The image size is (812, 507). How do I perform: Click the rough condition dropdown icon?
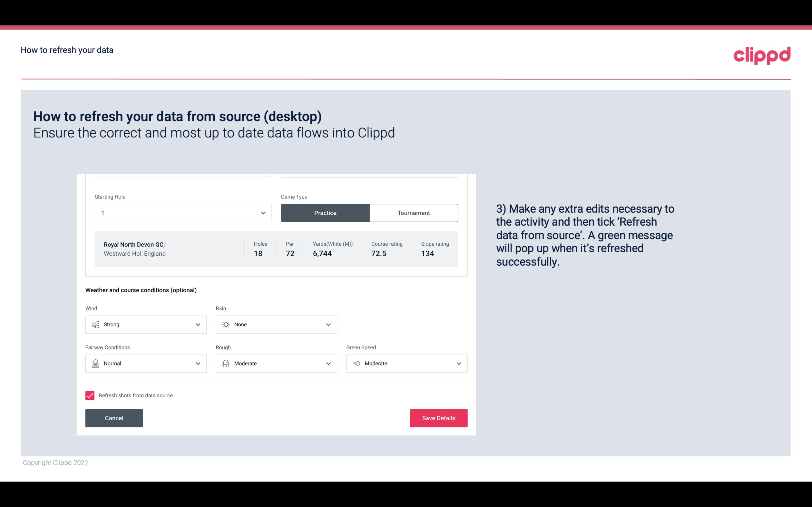[329, 363]
